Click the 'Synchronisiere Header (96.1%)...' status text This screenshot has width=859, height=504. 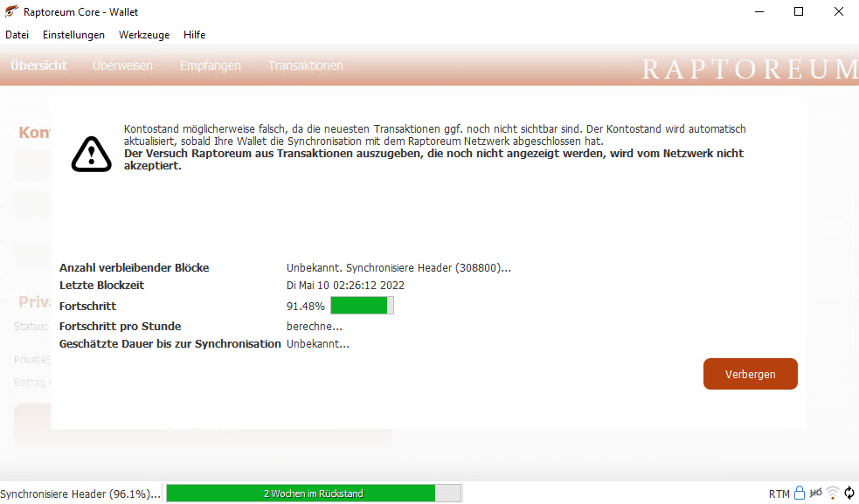pos(80,494)
